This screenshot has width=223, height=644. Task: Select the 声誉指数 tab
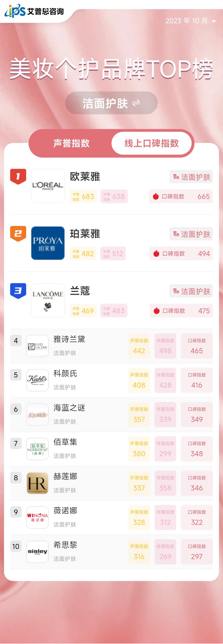(72, 143)
